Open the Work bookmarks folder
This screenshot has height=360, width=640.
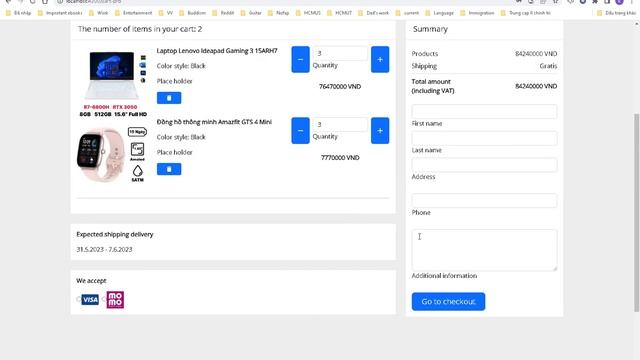click(99, 13)
